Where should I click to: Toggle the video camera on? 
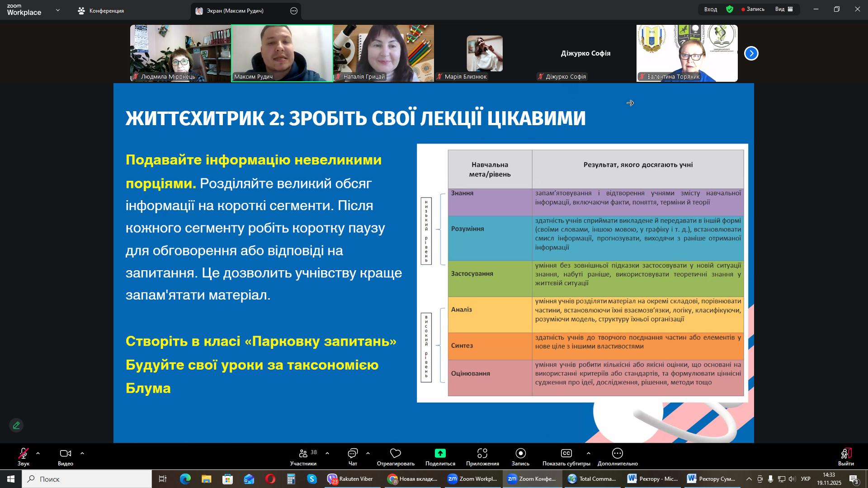tap(66, 453)
